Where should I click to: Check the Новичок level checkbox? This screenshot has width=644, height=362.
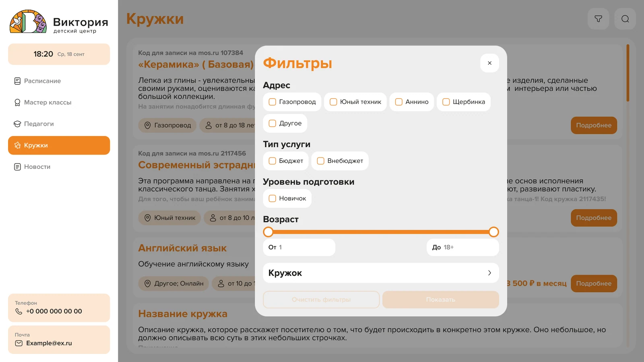coord(272,198)
